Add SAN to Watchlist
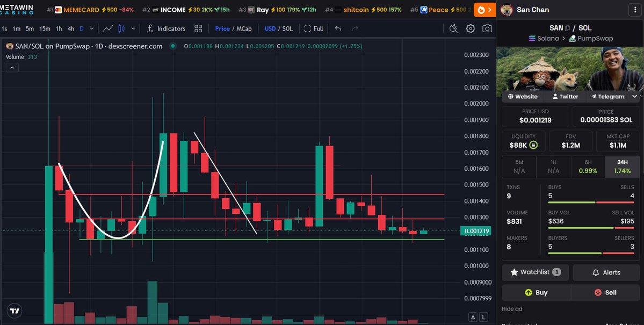This screenshot has width=644, height=325. 535,272
